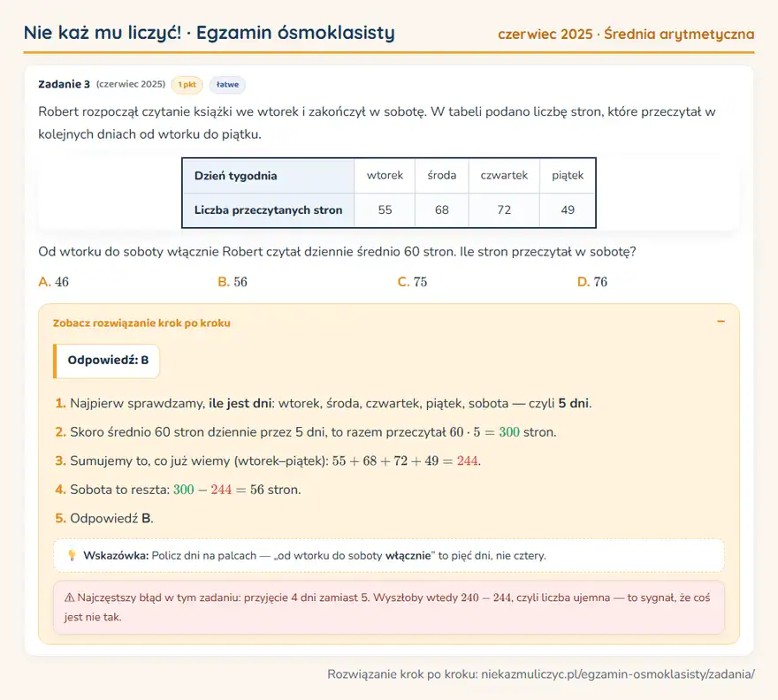778x700 pixels.
Task: Click step 5 'Odpowiedź B.' line
Action: pos(104,519)
